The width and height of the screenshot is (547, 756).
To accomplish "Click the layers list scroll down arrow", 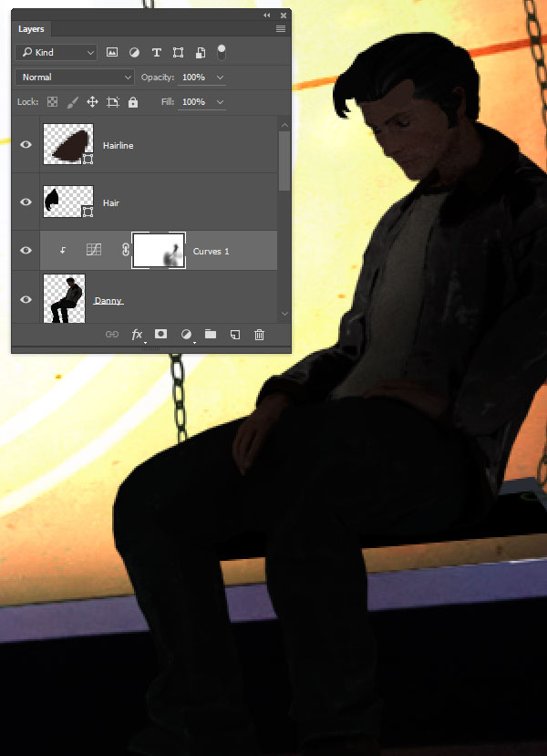I will pos(284,314).
